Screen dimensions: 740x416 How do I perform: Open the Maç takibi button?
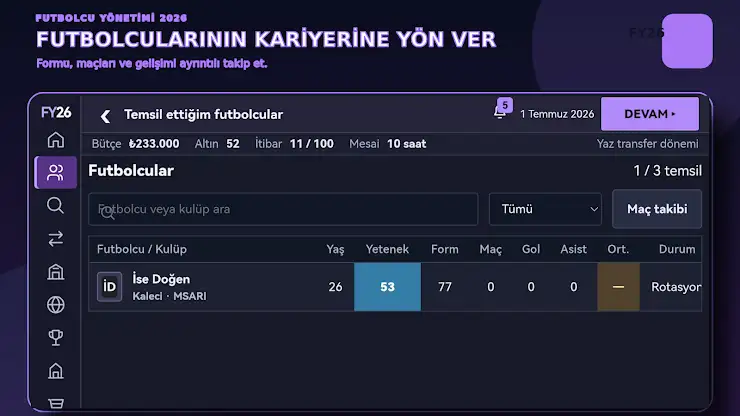click(657, 209)
